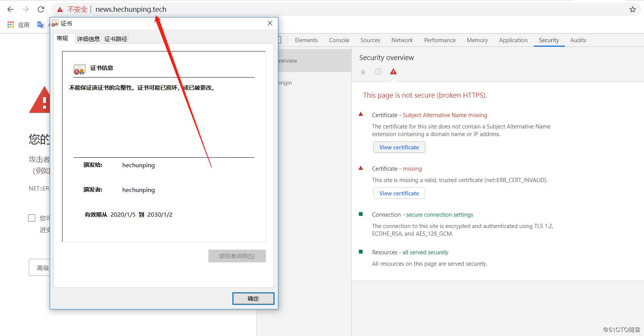644x336 pixels.
Task: Click the 高级 button on the error page
Action: click(x=39, y=268)
